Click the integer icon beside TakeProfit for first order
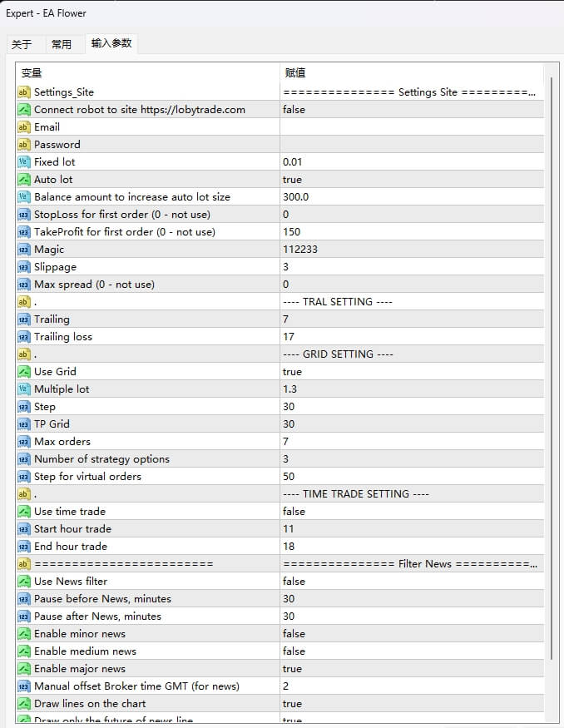Viewport: 564px width, 728px height. [23, 232]
